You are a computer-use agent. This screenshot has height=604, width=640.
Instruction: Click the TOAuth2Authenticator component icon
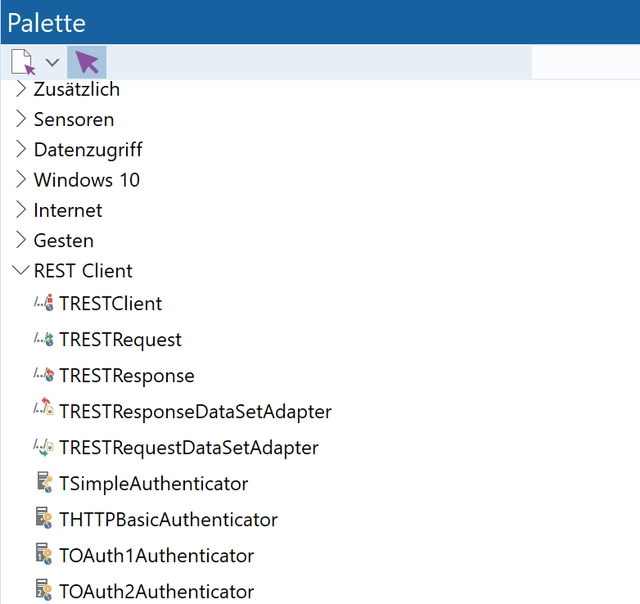[43, 591]
